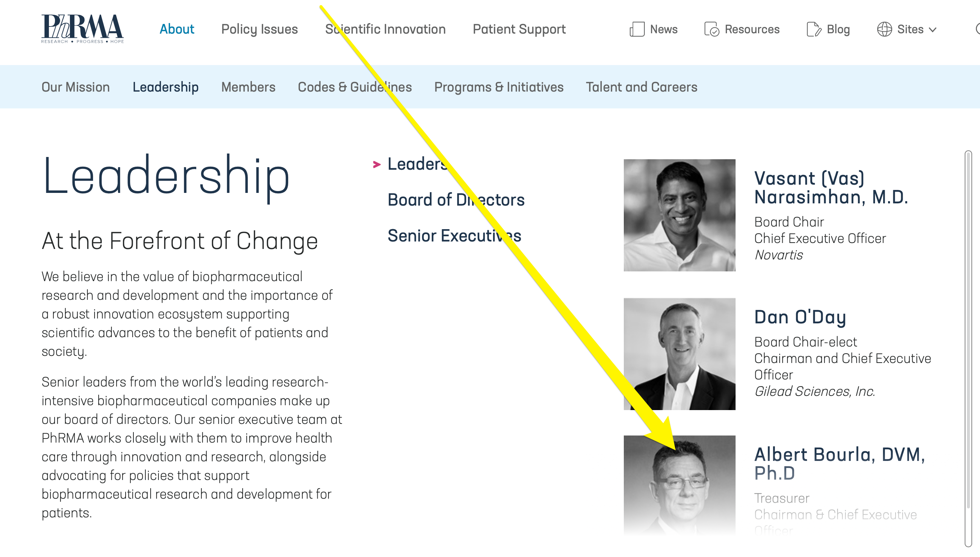Image resolution: width=980 pixels, height=557 pixels.
Task: Jump to Board of Directors section
Action: click(456, 200)
